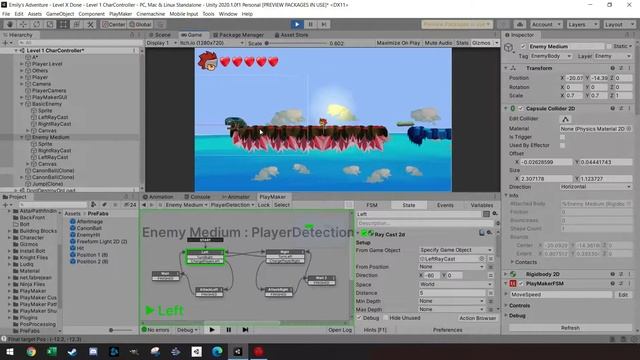Open Windows Start menu
Viewport: 640px width, 360px height.
10,351
